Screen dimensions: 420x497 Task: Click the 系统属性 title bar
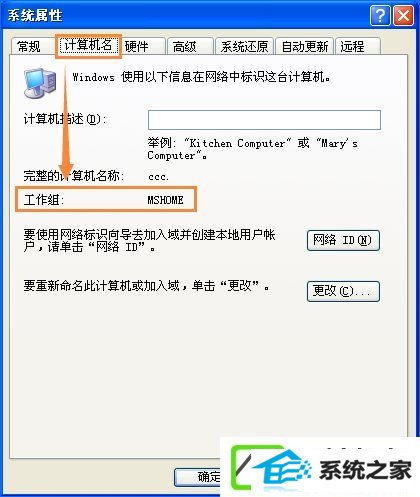click(187, 15)
